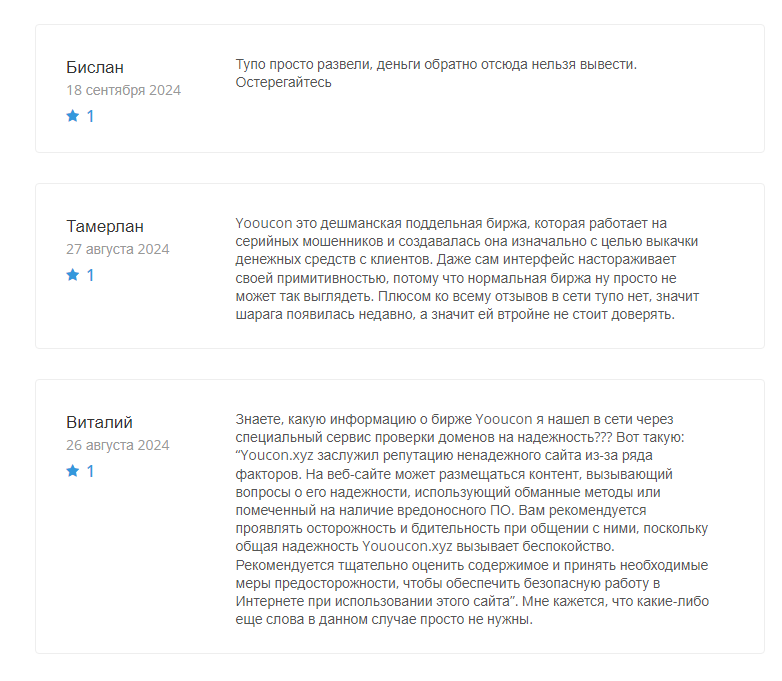Image resolution: width=782 pixels, height=681 pixels.
Task: Click the star icon in Бислан's review
Action: [x=72, y=116]
